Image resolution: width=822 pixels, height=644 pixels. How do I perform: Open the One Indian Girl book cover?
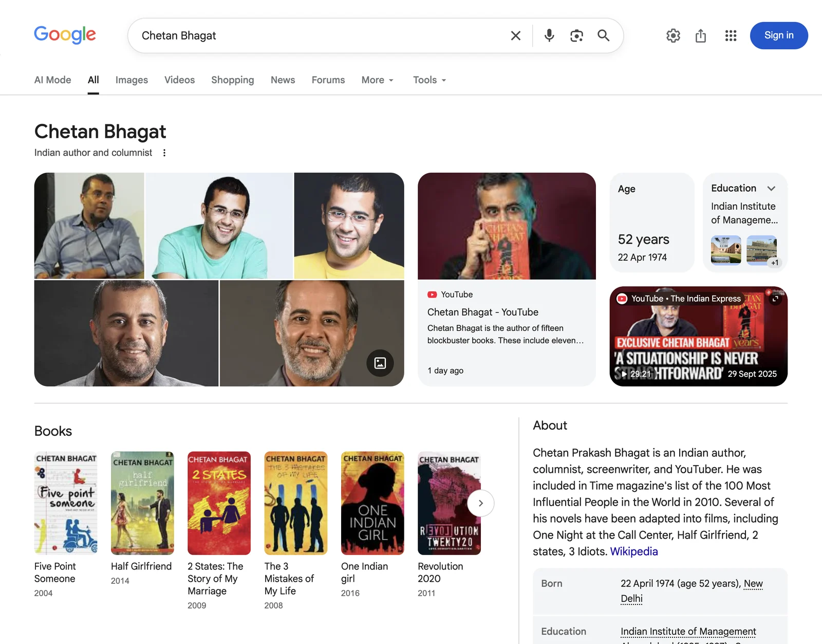(372, 503)
